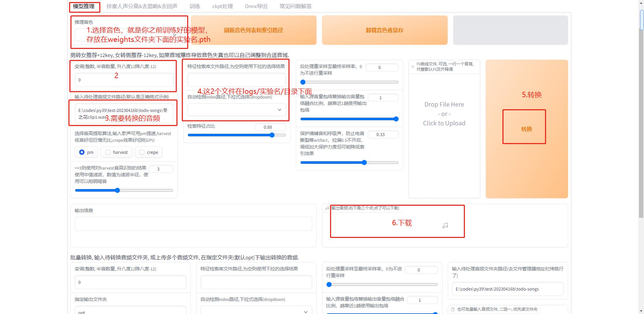Open the batch index path dropdown at the bottom
This screenshot has height=314, width=644.
256,312
